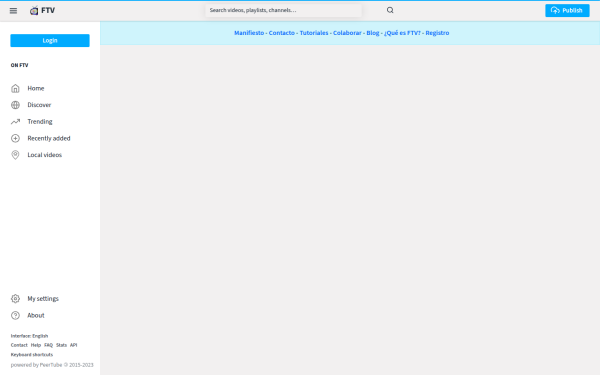The width and height of the screenshot is (600, 375).
Task: Click the Recently added plus icon
Action: click(x=15, y=138)
